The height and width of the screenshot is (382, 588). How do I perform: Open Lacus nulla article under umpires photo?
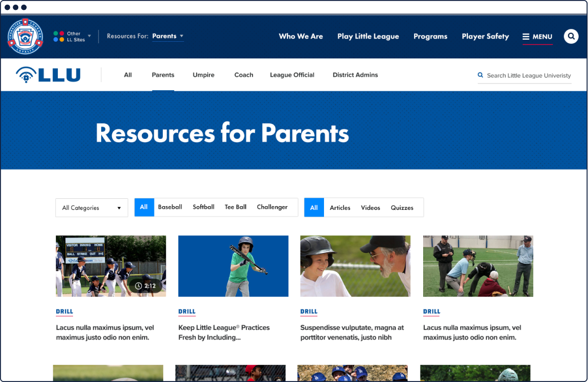[472, 332]
